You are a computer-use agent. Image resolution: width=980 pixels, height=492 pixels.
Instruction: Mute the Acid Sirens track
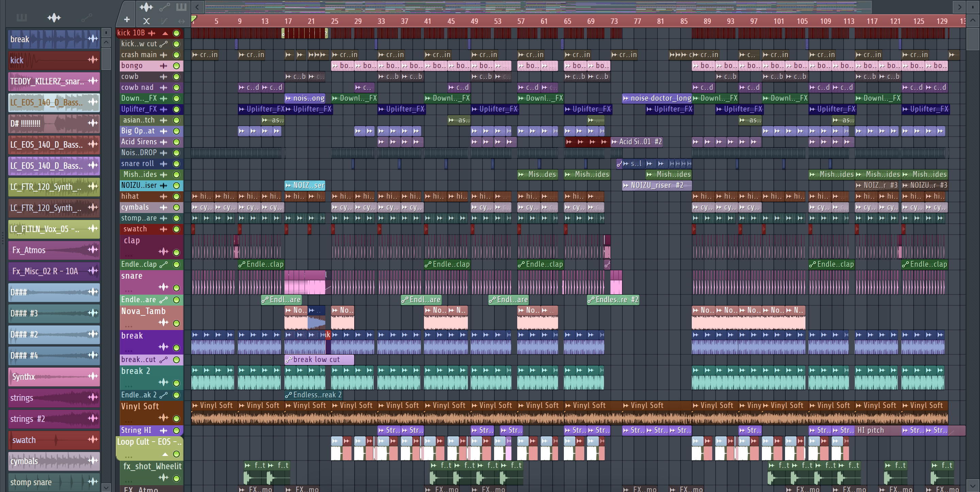coord(177,142)
